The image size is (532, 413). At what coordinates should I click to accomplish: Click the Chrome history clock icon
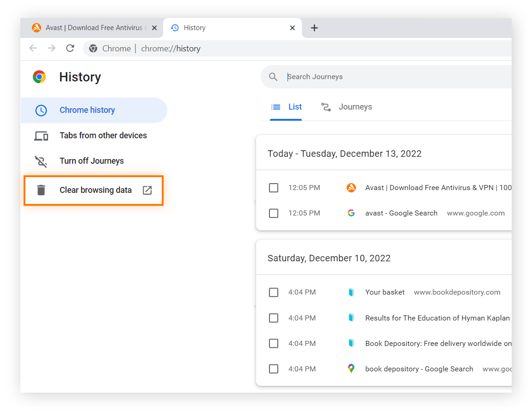41,110
